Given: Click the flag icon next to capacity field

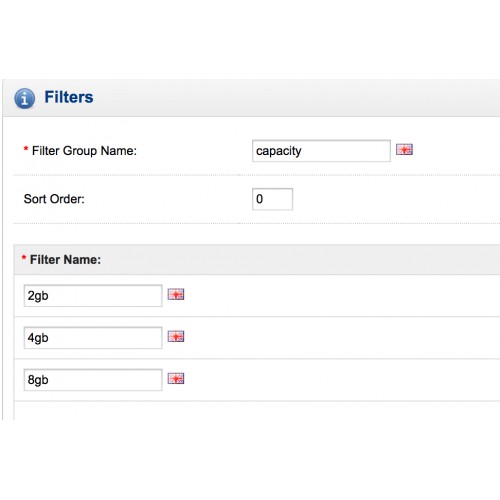Looking at the screenshot, I should pyautogui.click(x=404, y=150).
